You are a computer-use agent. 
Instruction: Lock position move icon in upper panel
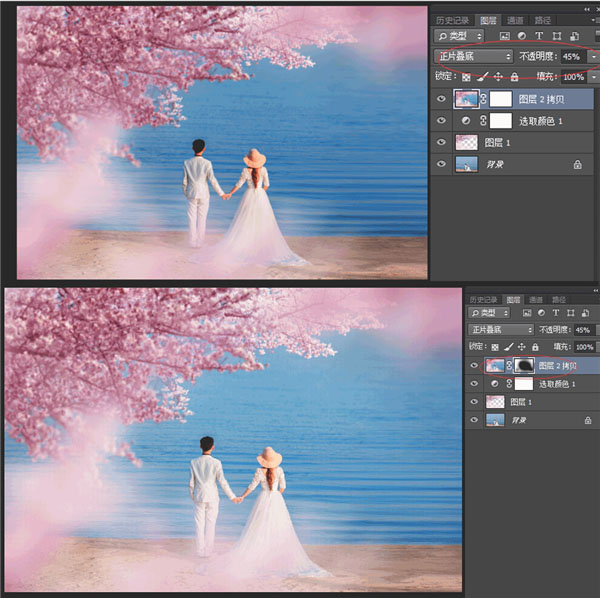498,77
